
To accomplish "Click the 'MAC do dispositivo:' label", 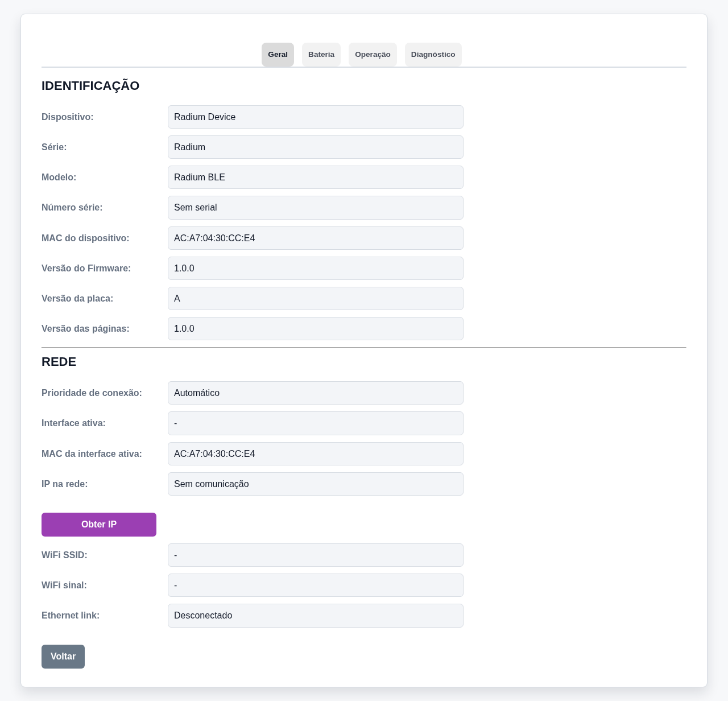I will pos(85,238).
